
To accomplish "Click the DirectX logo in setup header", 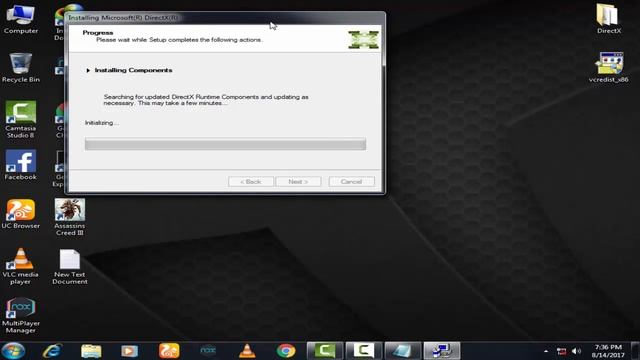I will (363, 40).
